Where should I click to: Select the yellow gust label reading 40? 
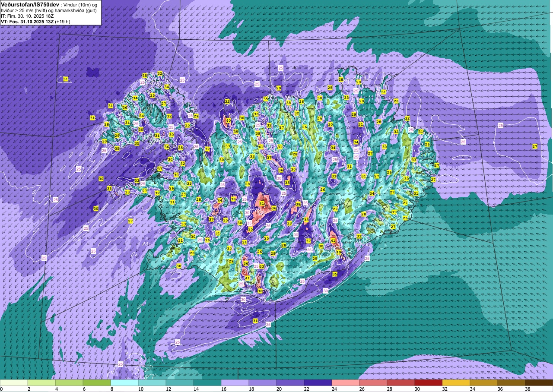click(229, 121)
